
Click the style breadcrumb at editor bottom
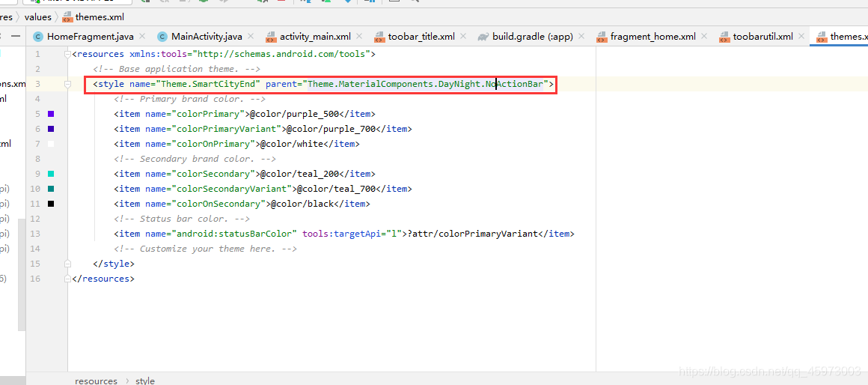pyautogui.click(x=145, y=381)
